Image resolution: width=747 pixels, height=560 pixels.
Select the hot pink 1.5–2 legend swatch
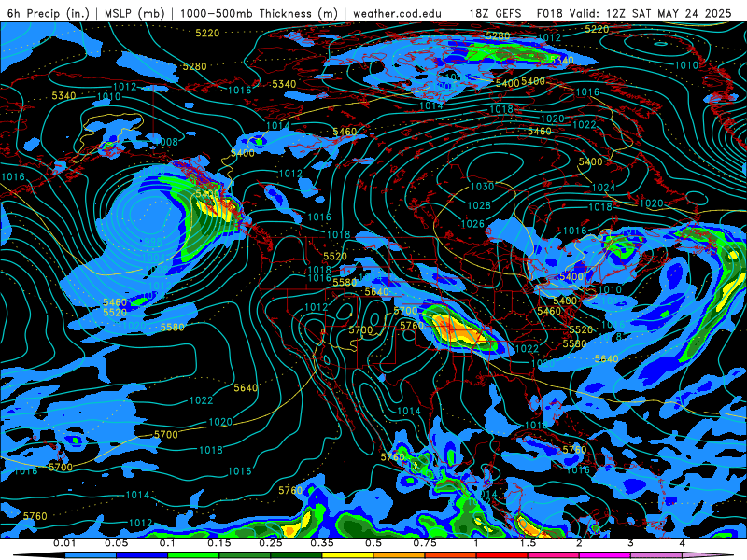coord(554,555)
